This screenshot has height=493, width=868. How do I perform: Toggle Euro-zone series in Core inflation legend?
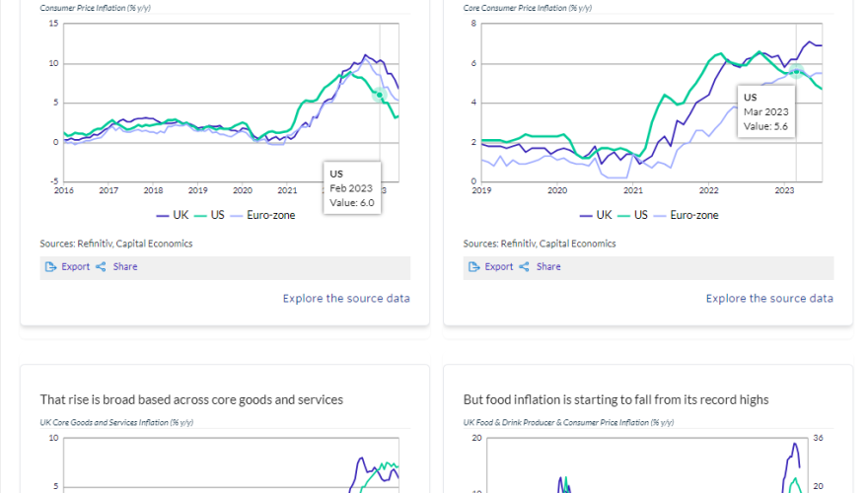click(x=686, y=215)
